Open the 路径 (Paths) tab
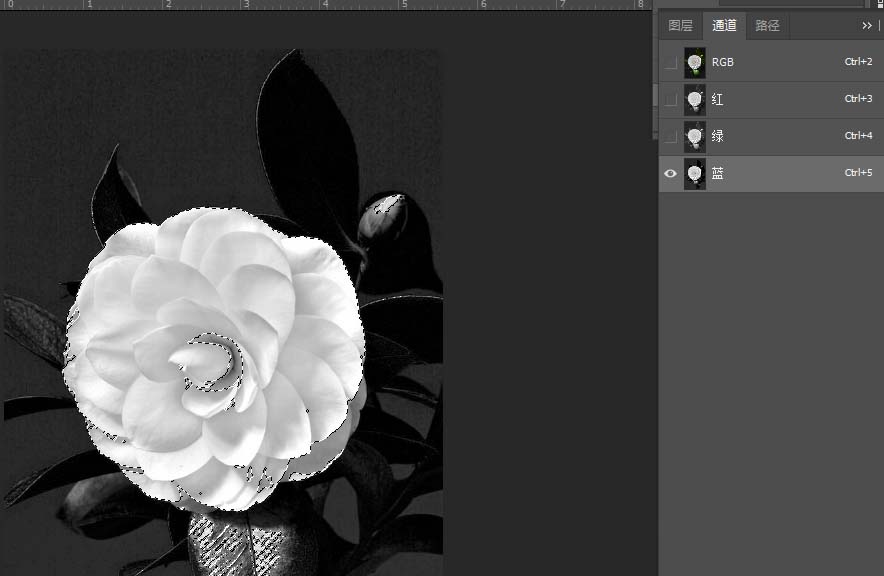The width and height of the screenshot is (884, 576). pyautogui.click(x=767, y=26)
